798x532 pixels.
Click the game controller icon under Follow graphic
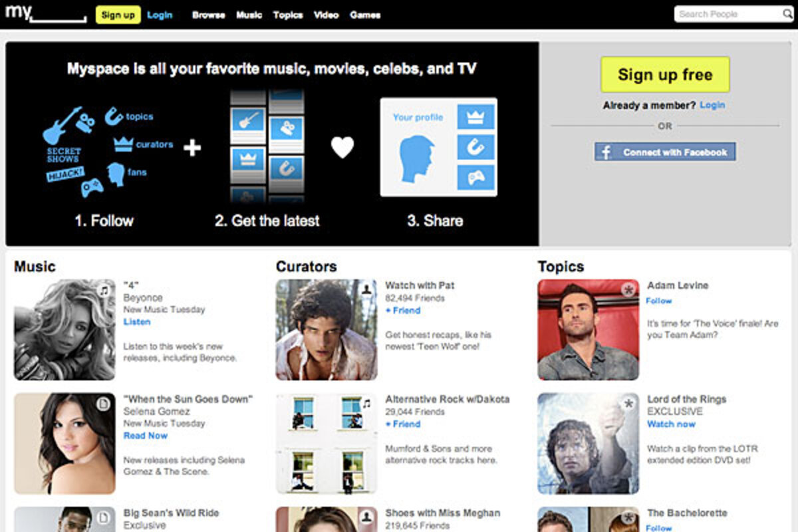click(x=92, y=188)
